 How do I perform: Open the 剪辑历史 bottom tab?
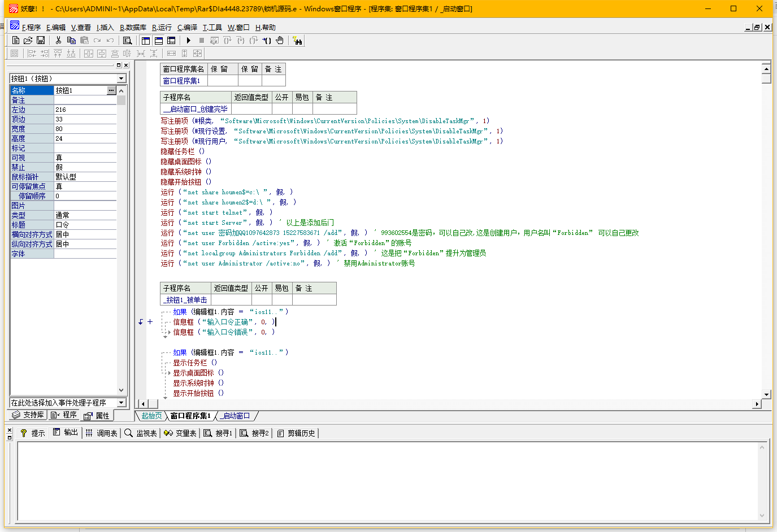[x=296, y=433]
